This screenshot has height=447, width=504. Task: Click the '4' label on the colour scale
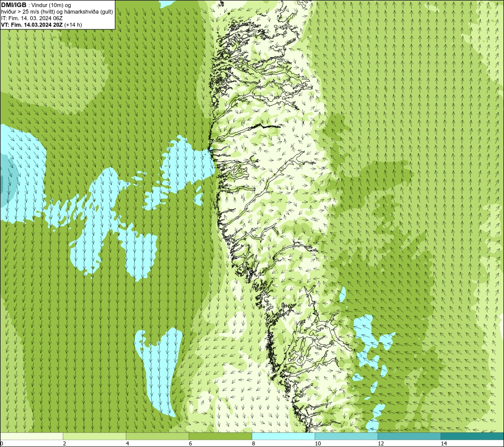[128, 443]
